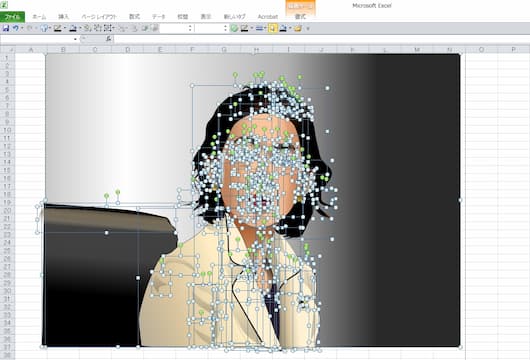Viewport: 530px width, 360px height.
Task: Open the ファイル (File) tab
Action: tap(12, 17)
